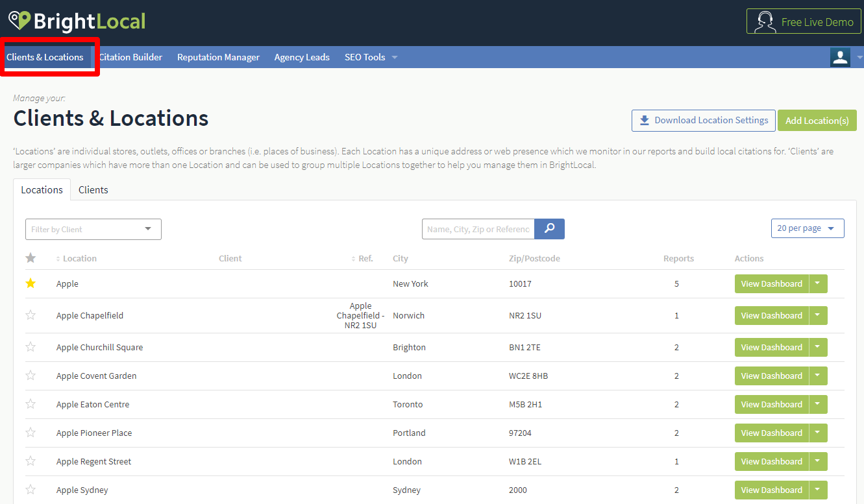Open the Clients & Locations nav item
This screenshot has height=504, width=864.
click(45, 57)
